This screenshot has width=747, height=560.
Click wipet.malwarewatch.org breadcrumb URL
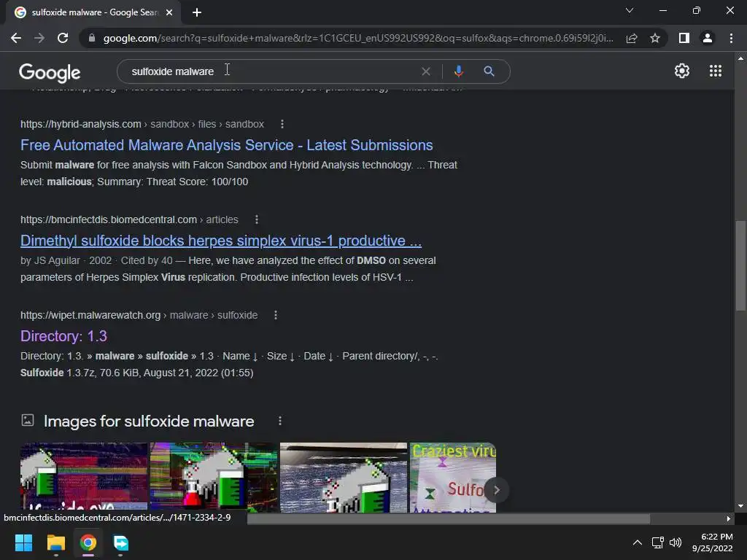[x=139, y=315]
